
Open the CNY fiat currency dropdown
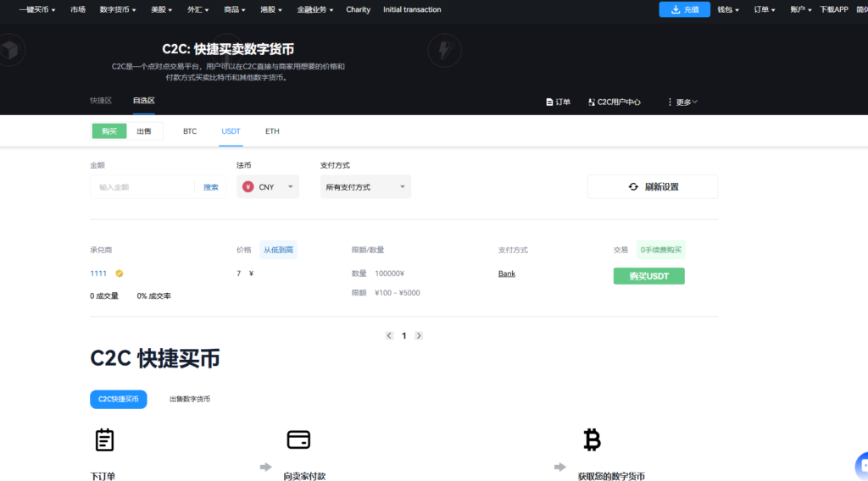[268, 187]
